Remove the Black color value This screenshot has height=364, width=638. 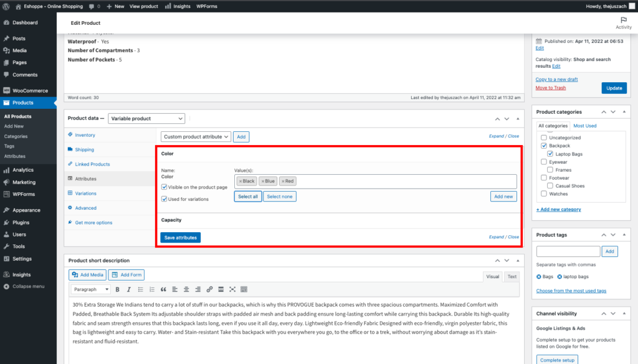point(240,181)
